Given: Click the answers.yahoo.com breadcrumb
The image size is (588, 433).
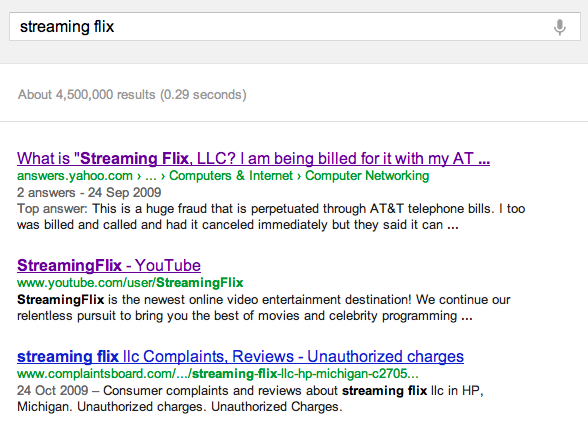Looking at the screenshot, I should (x=75, y=175).
